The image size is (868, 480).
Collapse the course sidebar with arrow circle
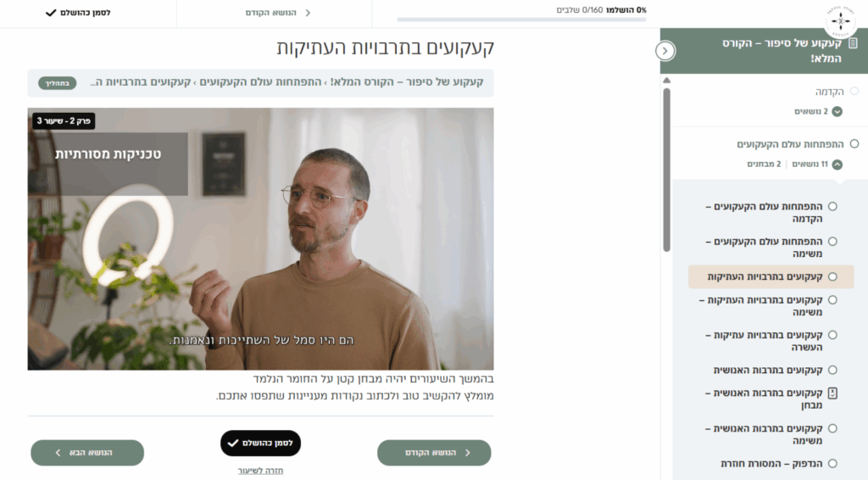point(665,51)
